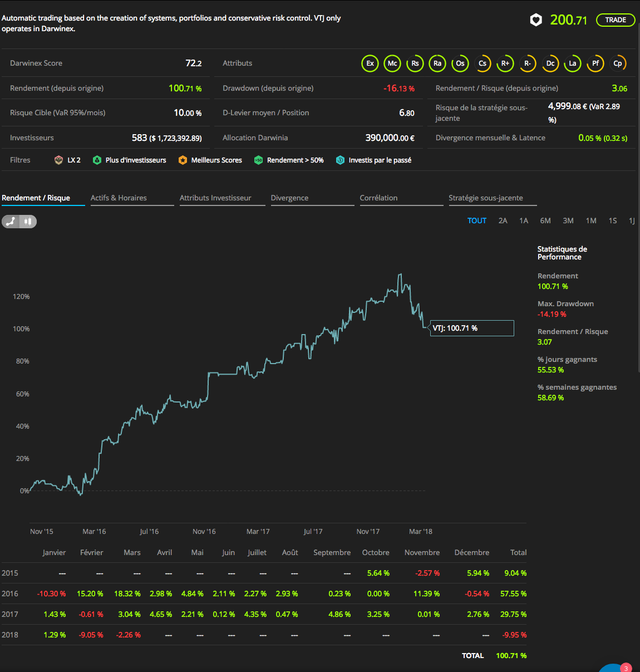
Task: Click the 2016 Janvier return -10.30 %
Action: point(51,594)
